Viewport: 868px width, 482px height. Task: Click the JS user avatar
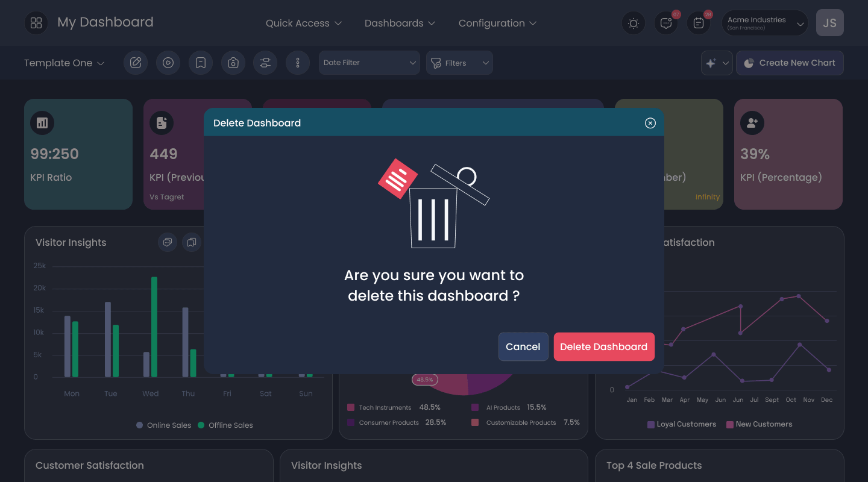[830, 23]
